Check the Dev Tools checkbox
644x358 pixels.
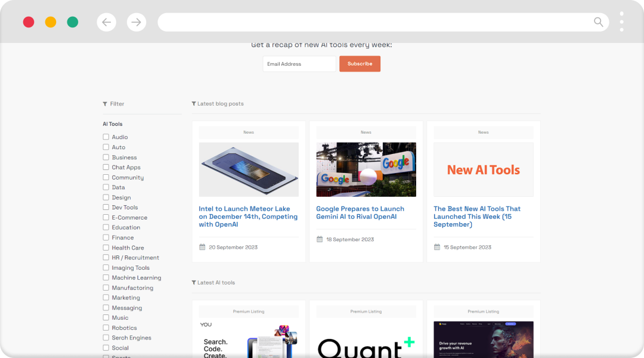pos(106,207)
